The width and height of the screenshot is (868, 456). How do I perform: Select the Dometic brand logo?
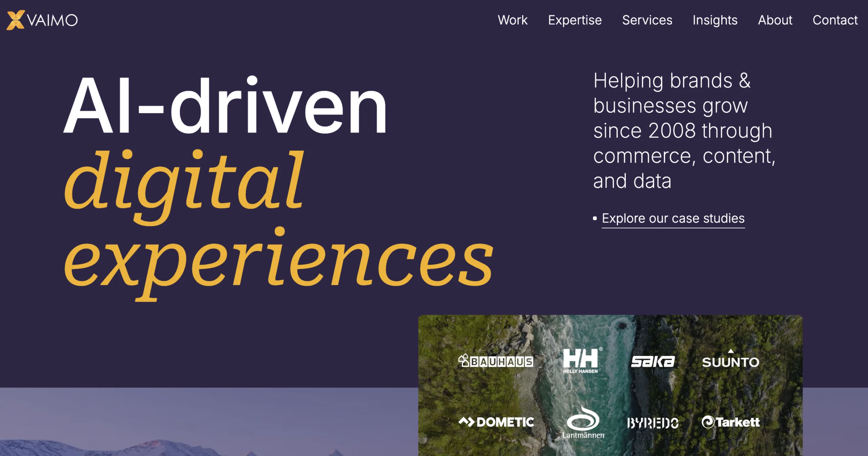496,422
